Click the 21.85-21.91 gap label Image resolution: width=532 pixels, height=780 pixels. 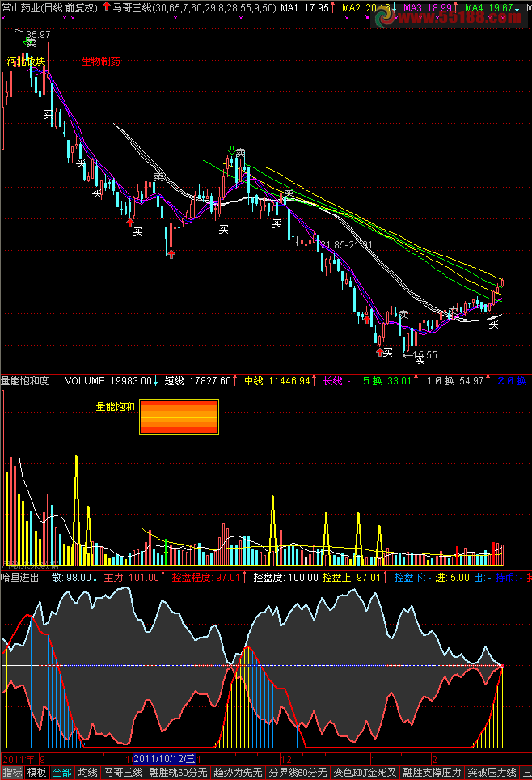347,244
